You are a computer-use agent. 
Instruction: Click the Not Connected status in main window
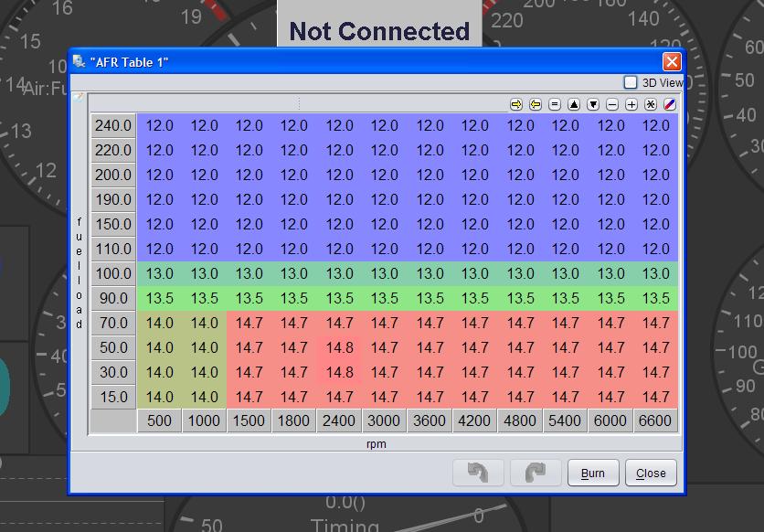point(379,31)
